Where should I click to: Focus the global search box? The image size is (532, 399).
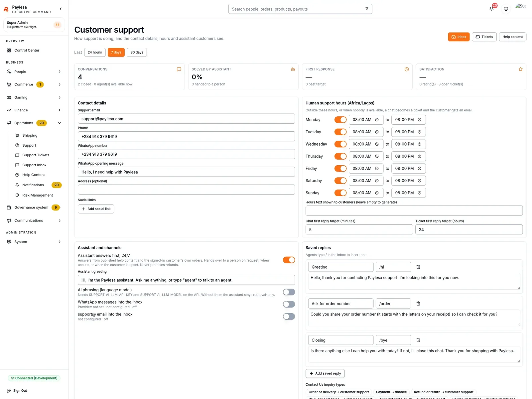300,9
